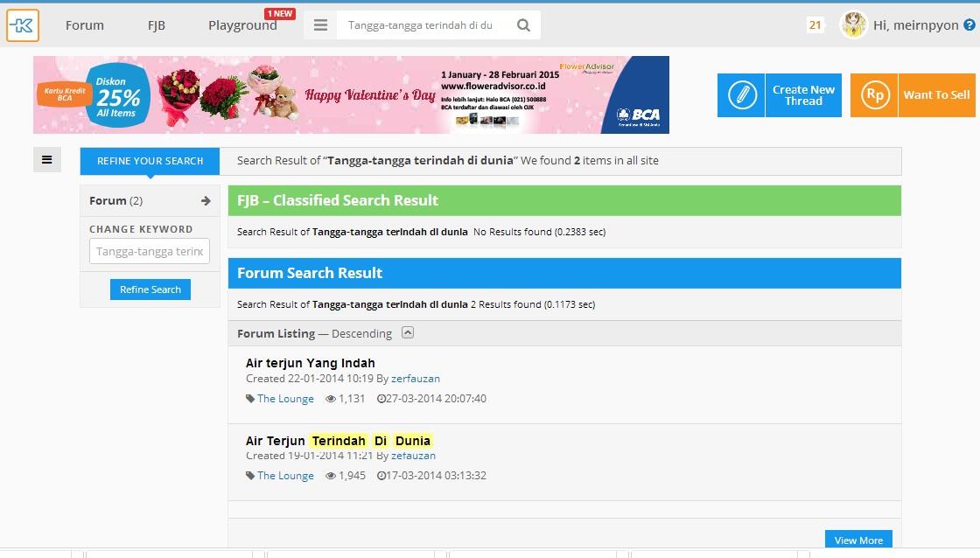The width and height of the screenshot is (980, 558).
Task: Open the Playground menu item
Action: (x=242, y=25)
